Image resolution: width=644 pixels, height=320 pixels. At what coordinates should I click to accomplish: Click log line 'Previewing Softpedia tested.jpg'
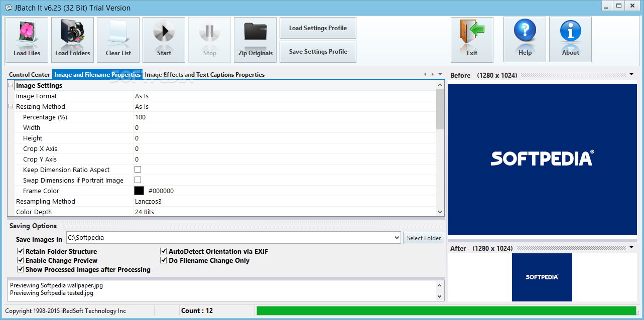coord(52,293)
